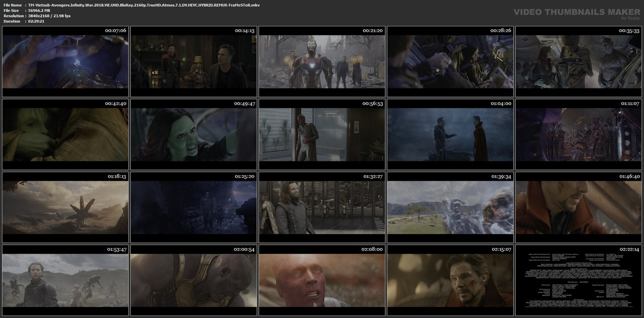Screen dimensions: 644x318
Task: Open the Gamora thumbnail at 00:49:47
Action: tap(194, 134)
